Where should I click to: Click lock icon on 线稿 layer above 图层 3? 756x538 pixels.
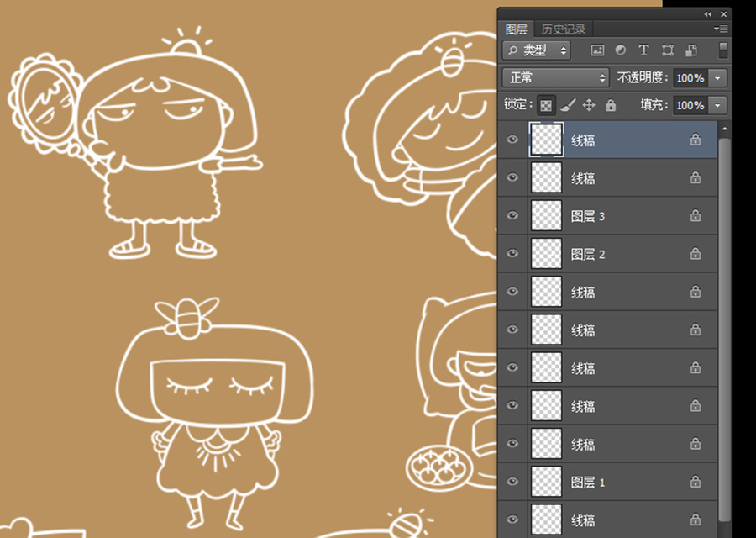[696, 177]
